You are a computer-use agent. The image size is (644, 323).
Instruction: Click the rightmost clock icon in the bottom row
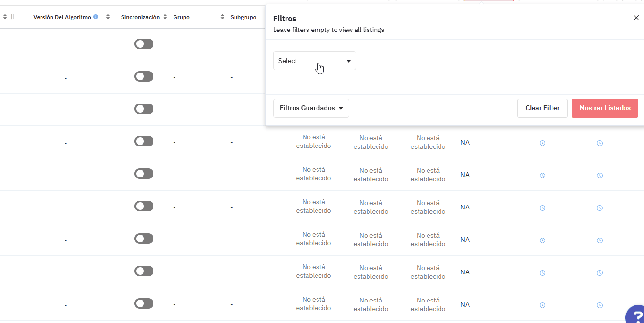(x=600, y=305)
